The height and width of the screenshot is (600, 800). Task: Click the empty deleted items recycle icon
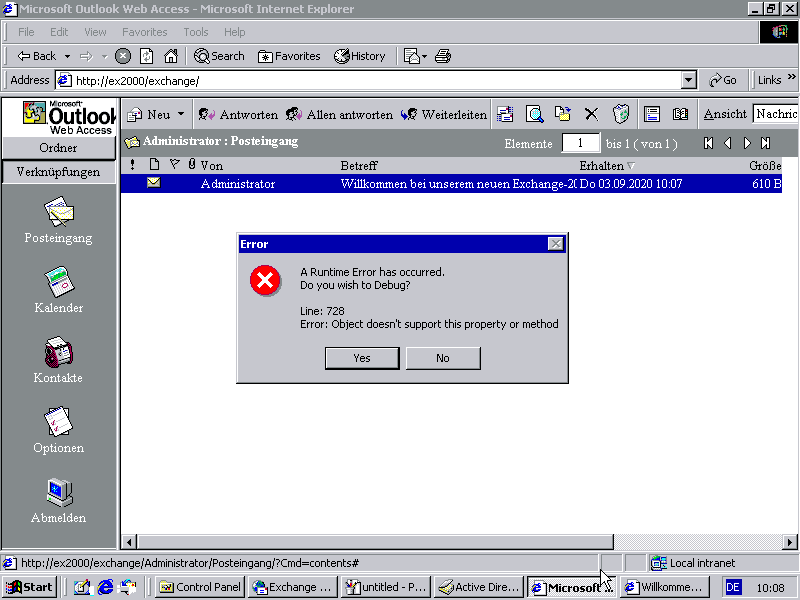point(621,114)
